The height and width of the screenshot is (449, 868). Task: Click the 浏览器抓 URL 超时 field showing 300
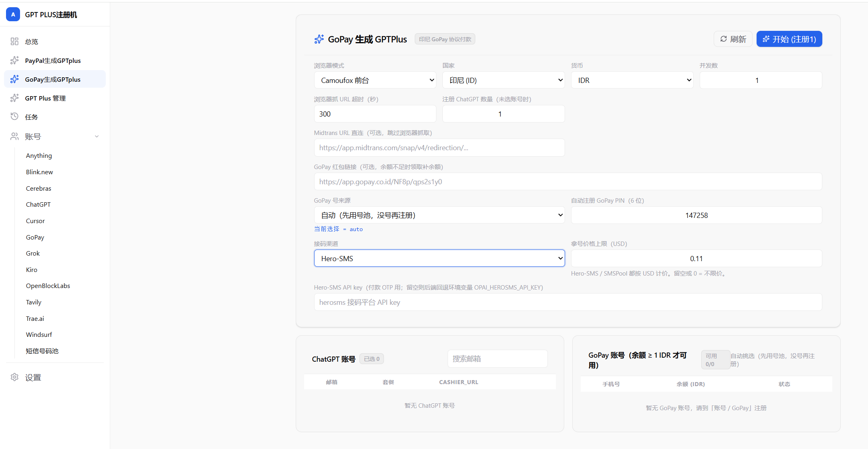375,114
